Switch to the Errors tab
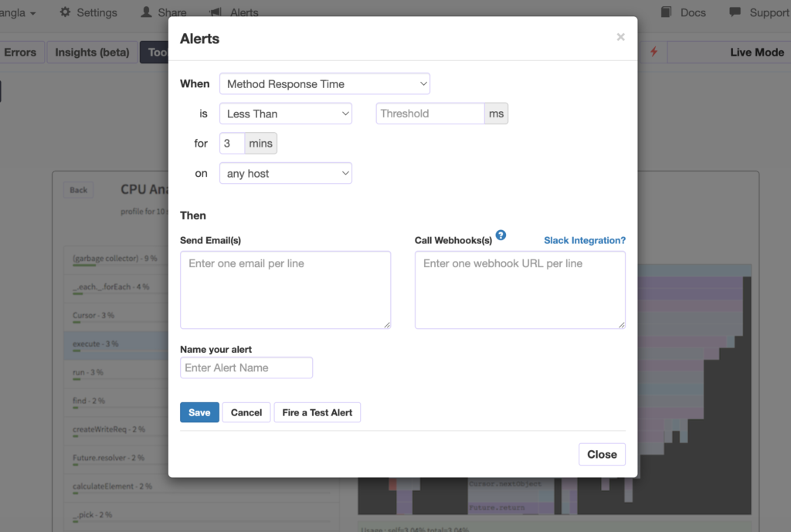 pos(20,53)
